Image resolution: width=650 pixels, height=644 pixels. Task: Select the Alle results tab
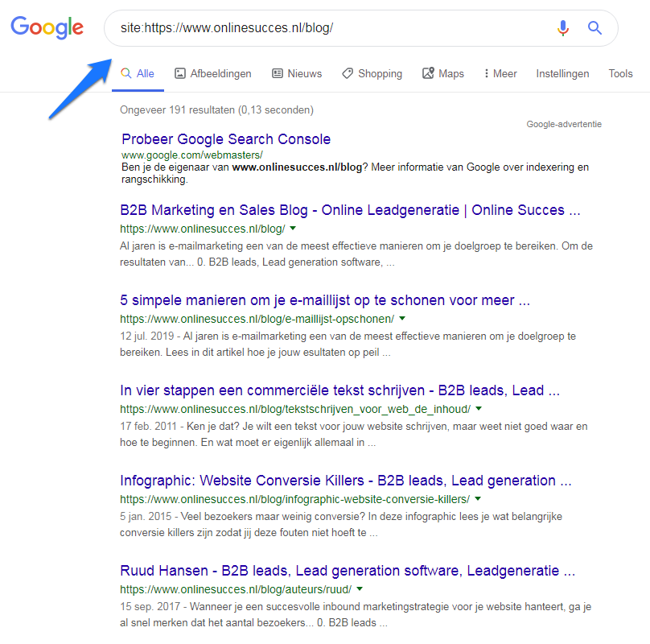[138, 73]
